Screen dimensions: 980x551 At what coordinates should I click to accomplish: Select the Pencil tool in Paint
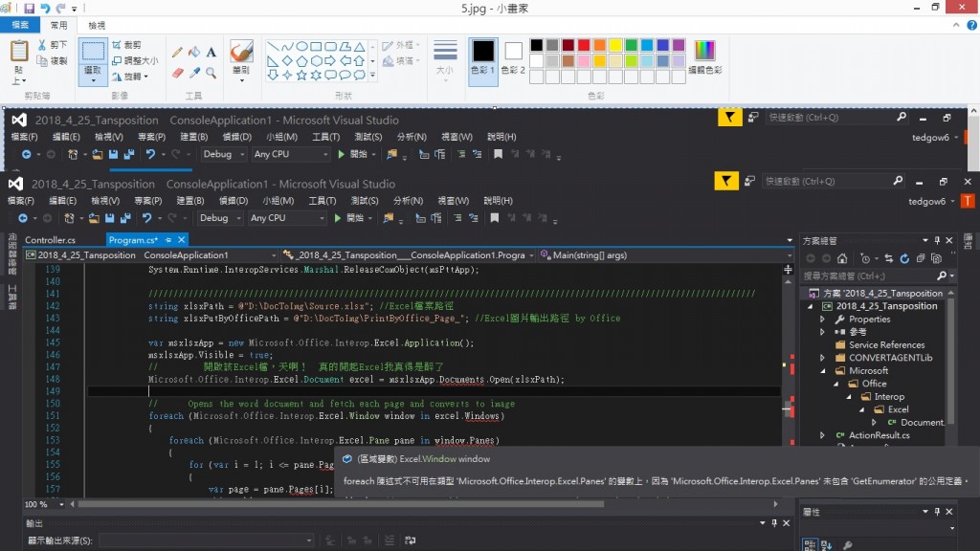(x=177, y=53)
